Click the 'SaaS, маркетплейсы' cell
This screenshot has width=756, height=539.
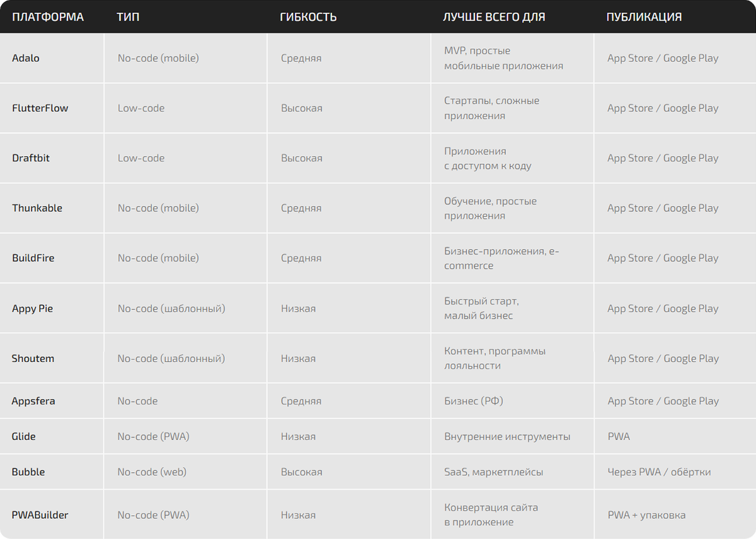[x=494, y=472]
